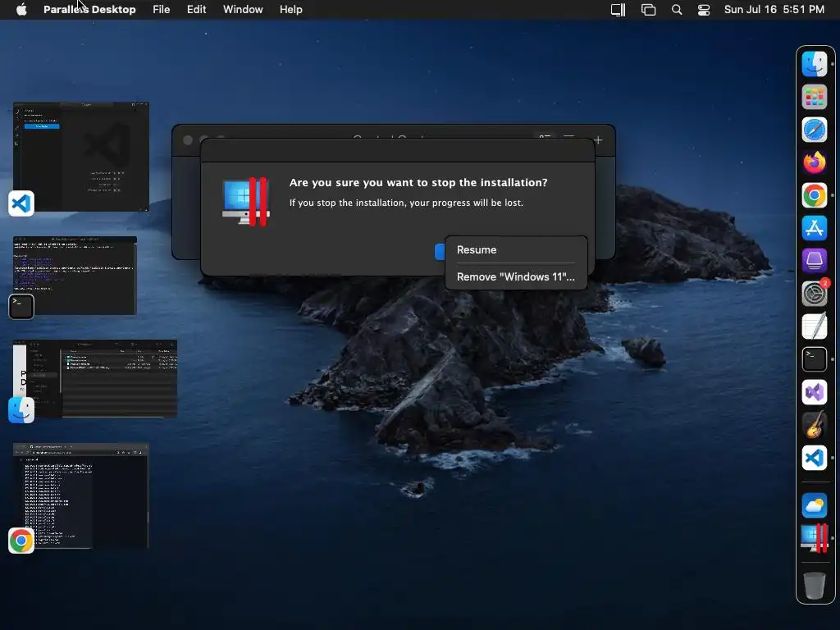Screen dimensions: 840x630
Task: Launch Safari from the Dock
Action: pyautogui.click(x=815, y=130)
